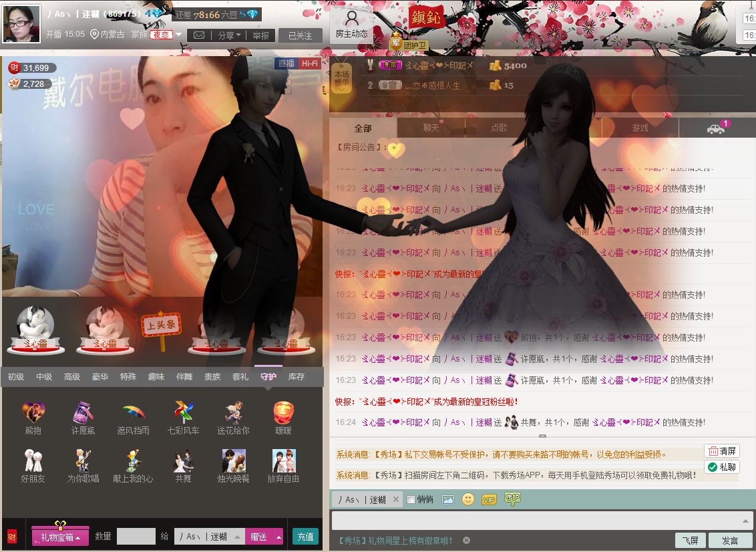The image size is (756, 552).
Task: Open the emoji smiley picker
Action: click(x=468, y=499)
